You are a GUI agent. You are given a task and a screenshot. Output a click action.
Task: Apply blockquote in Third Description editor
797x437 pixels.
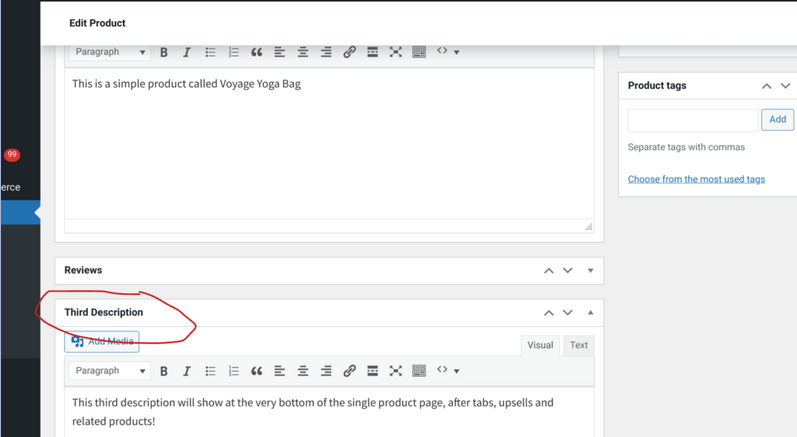pos(256,371)
